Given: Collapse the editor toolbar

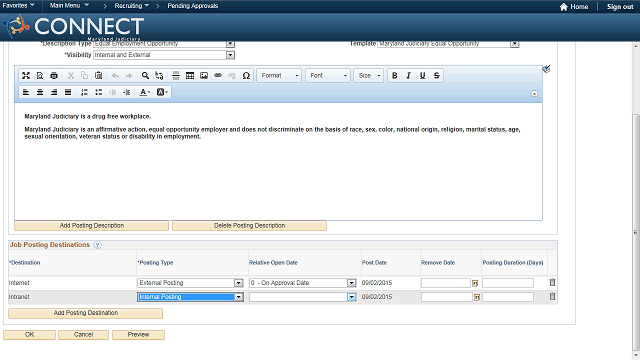Looking at the screenshot, I should coord(534,93).
